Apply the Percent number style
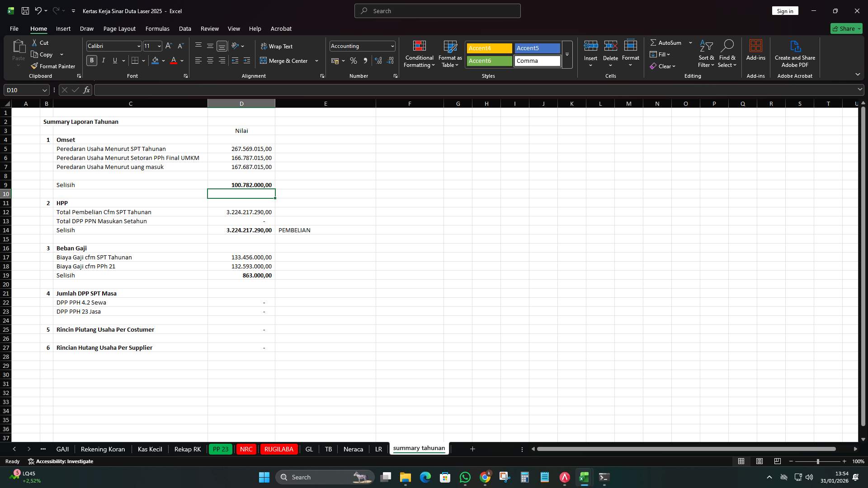The width and height of the screenshot is (868, 488). (x=354, y=60)
